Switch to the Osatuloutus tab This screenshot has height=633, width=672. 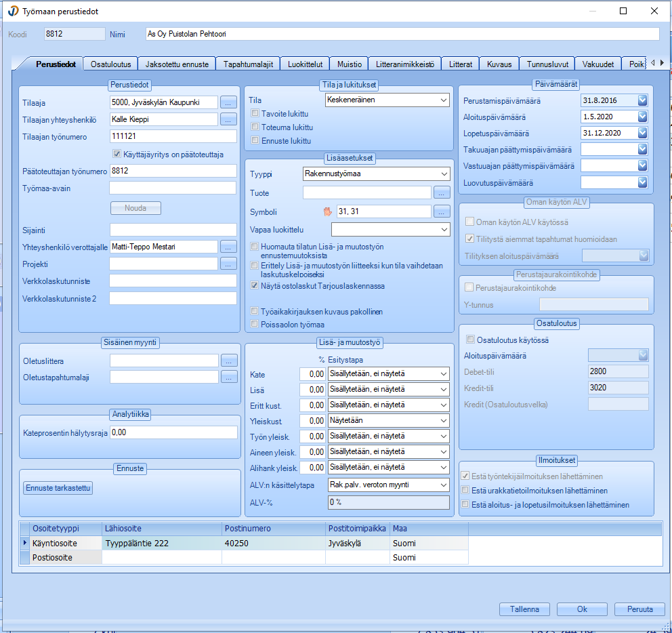(x=110, y=64)
